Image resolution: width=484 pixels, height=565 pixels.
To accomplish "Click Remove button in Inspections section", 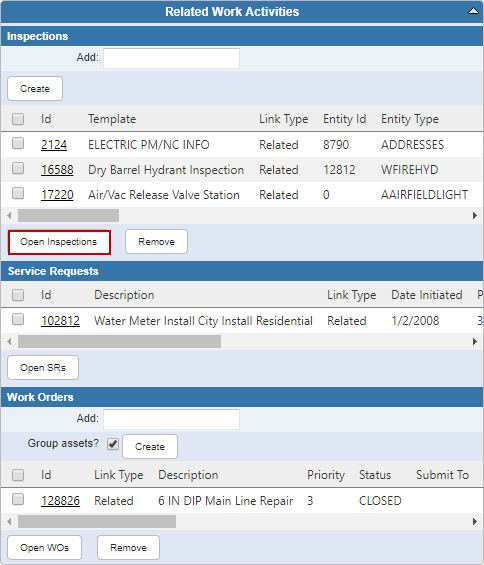I will [x=156, y=242].
